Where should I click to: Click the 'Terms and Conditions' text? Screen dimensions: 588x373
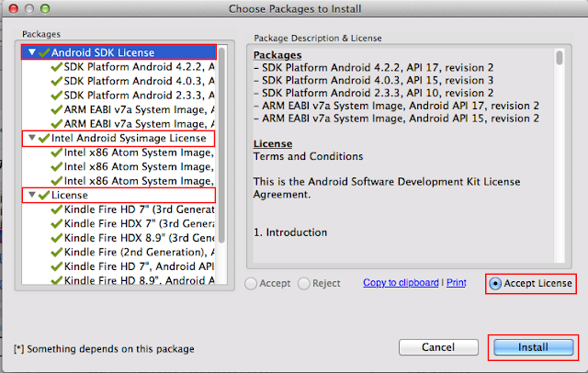309,156
